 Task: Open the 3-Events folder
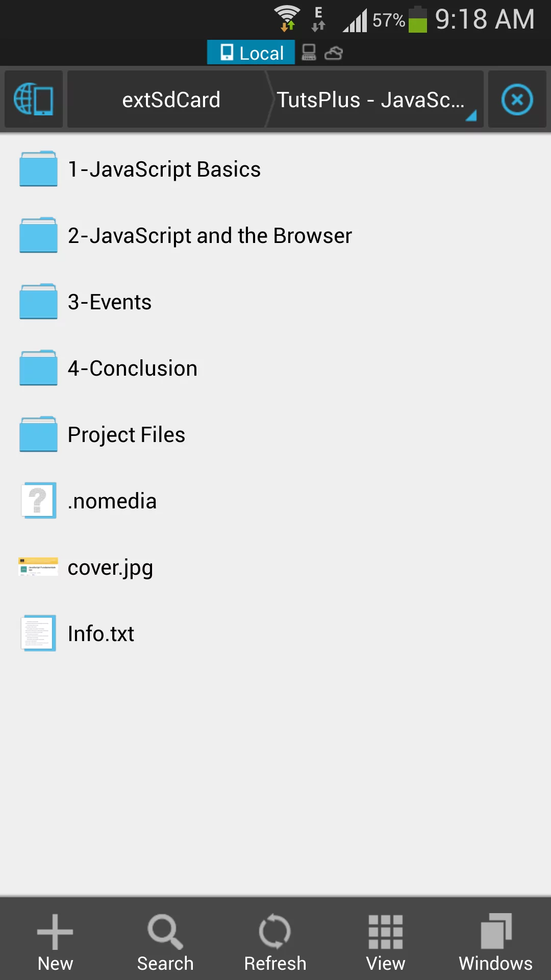point(110,302)
